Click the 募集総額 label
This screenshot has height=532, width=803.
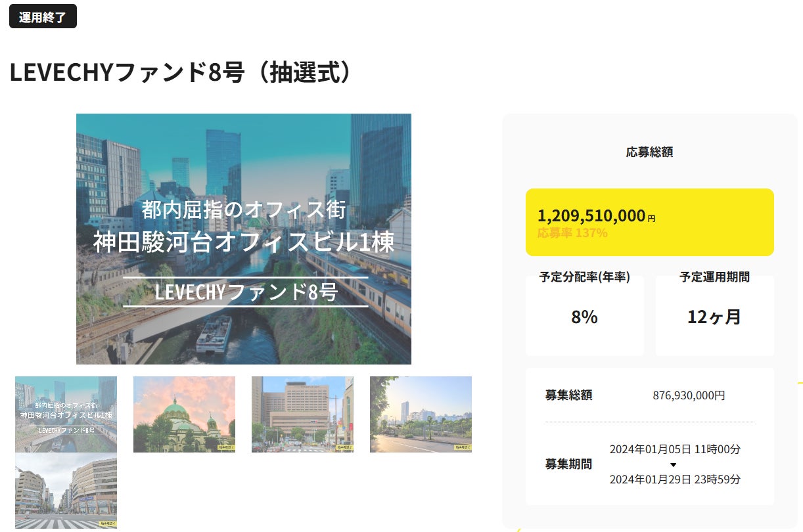568,395
